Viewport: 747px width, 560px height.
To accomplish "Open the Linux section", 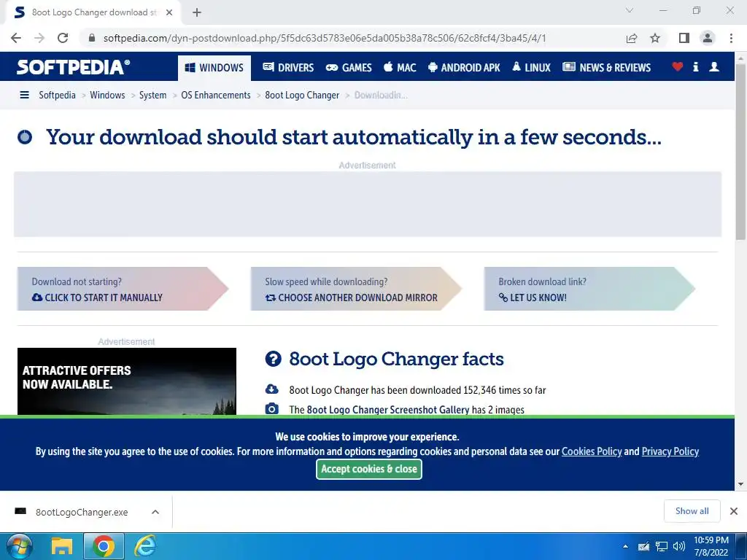I will click(531, 68).
